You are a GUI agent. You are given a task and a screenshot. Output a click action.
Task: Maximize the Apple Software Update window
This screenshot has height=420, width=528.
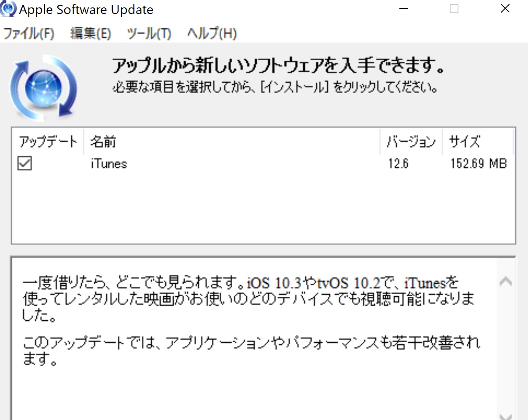[454, 9]
